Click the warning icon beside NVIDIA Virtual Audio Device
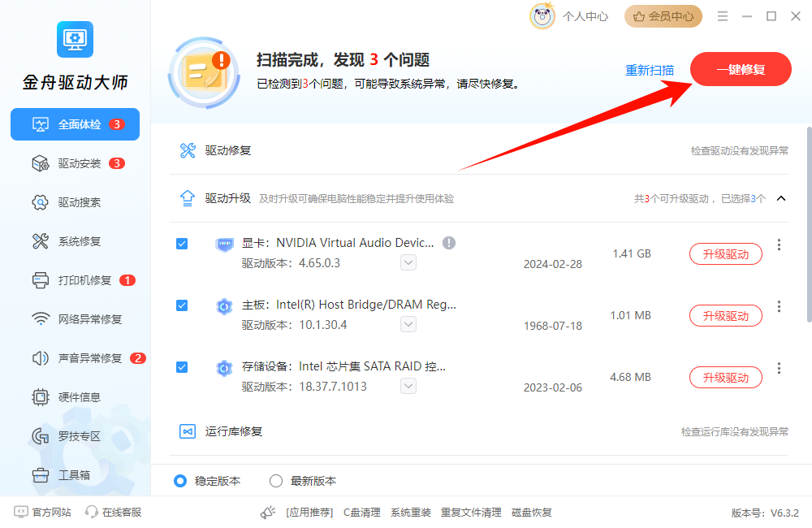 tap(449, 243)
